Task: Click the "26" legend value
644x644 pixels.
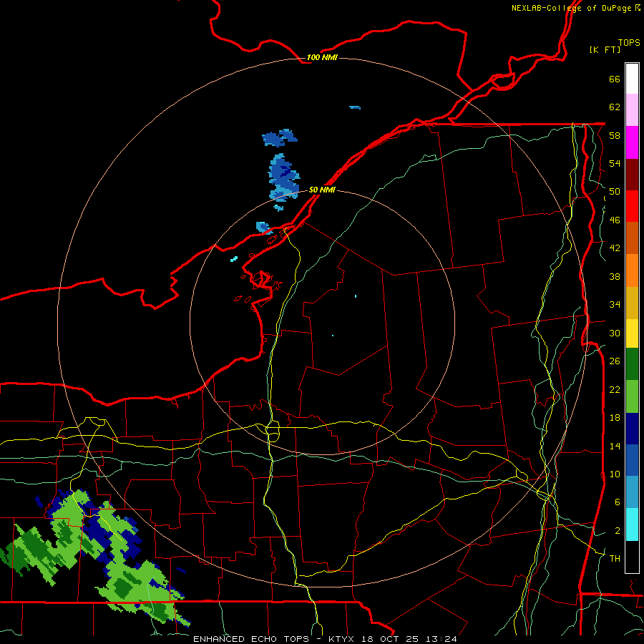Action: click(x=615, y=361)
